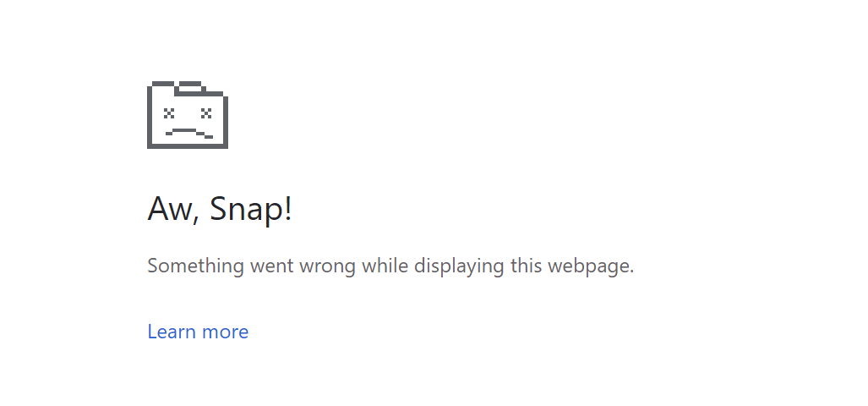
Task: Click the word displaying in the message
Action: pos(459,266)
